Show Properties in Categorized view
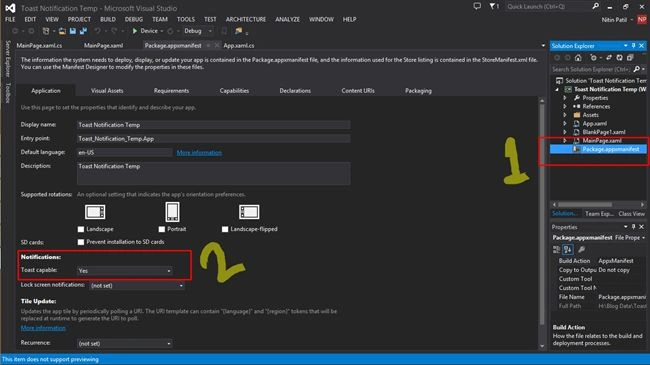 pyautogui.click(x=556, y=249)
